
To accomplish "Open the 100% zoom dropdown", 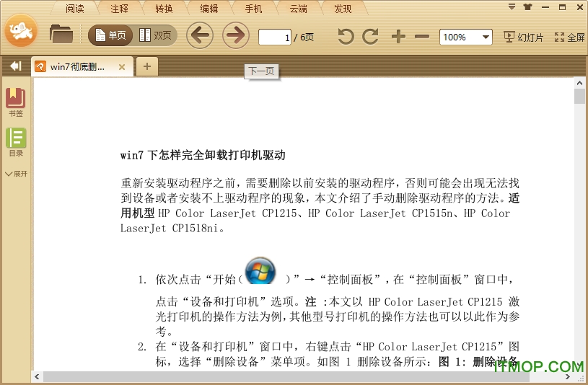I will point(466,37).
